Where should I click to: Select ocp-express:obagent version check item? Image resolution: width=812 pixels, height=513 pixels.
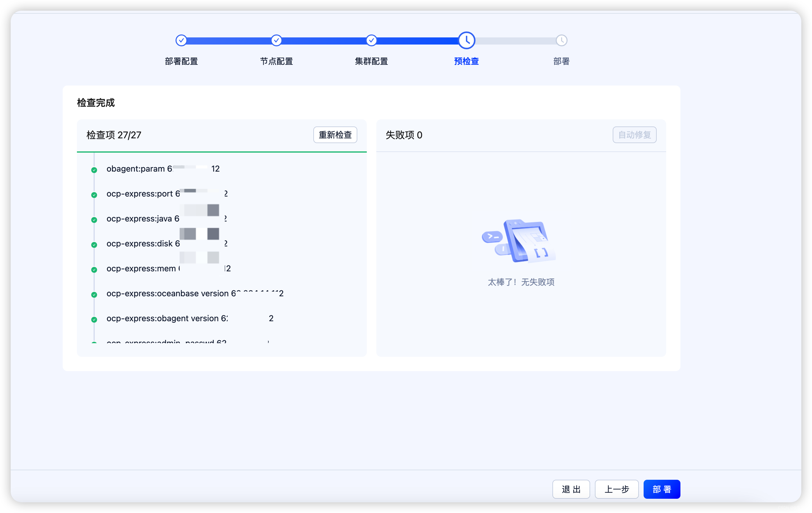[x=189, y=318]
